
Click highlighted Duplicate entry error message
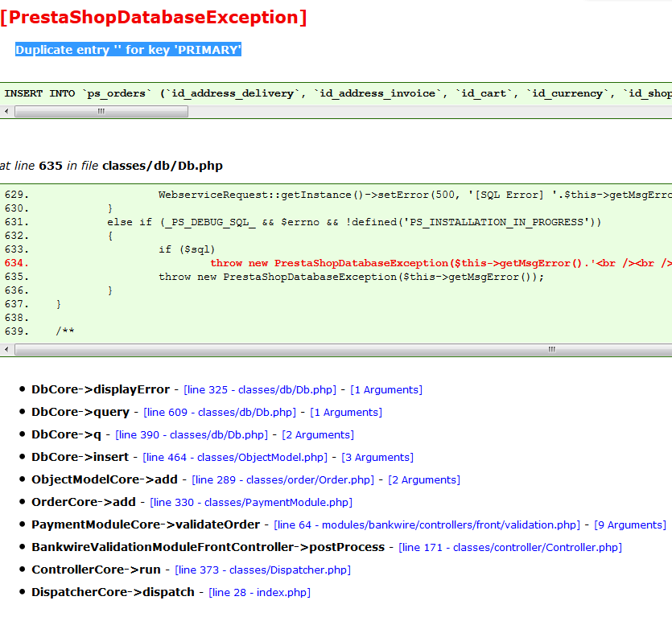click(128, 50)
